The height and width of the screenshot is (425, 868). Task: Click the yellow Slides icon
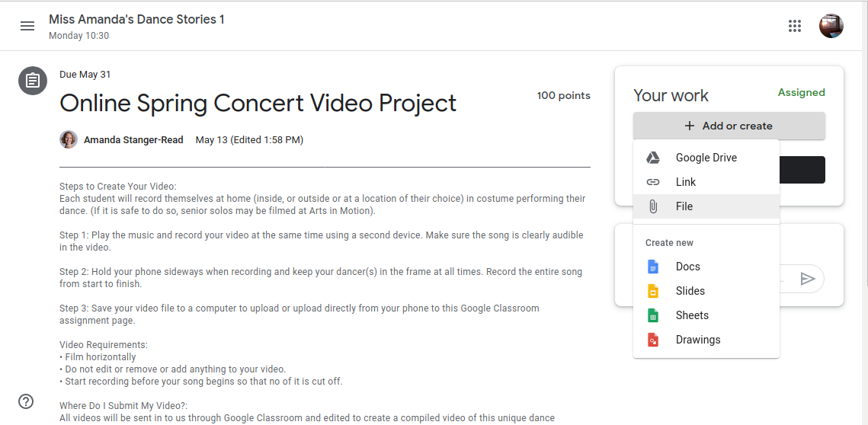653,291
